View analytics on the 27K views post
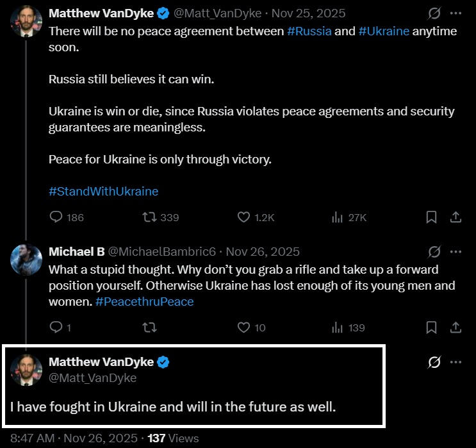This screenshot has height=448, width=476. coord(337,217)
